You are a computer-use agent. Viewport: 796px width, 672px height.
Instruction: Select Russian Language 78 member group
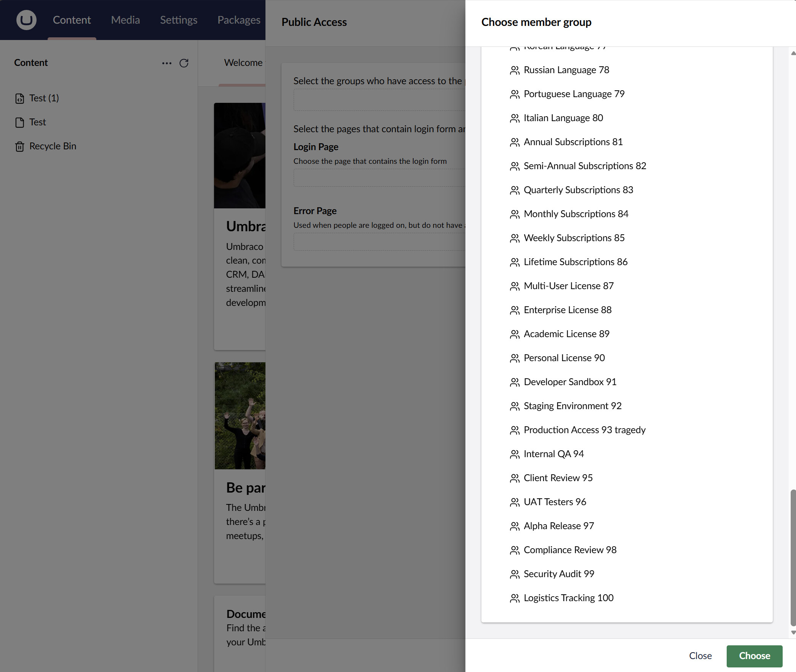click(x=566, y=70)
